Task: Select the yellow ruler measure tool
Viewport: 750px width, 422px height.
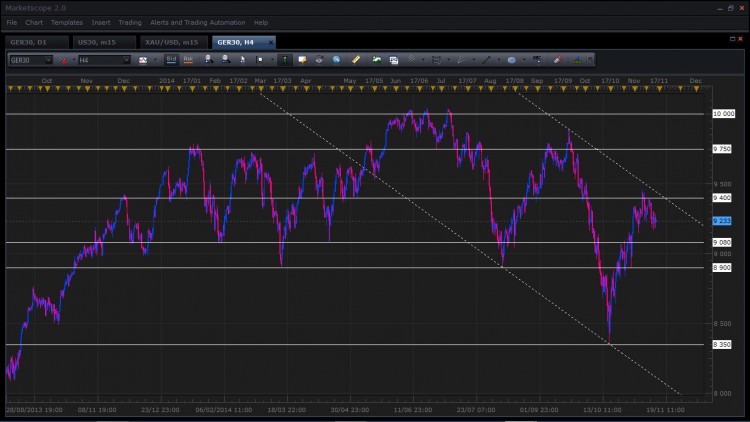Action: coord(356,60)
